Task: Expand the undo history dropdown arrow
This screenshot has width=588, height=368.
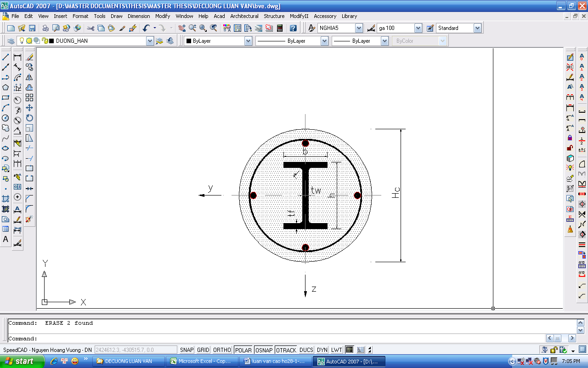Action: coord(154,28)
